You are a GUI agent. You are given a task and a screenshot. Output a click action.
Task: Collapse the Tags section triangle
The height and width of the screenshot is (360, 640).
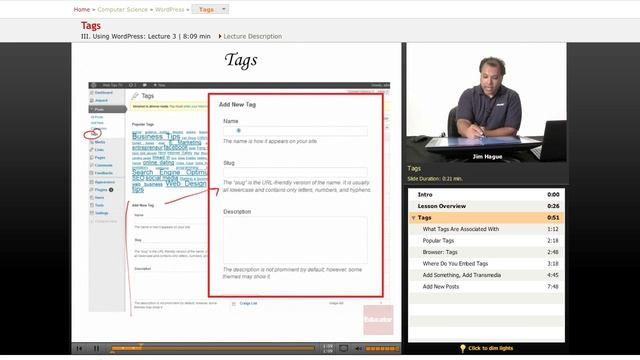(x=413, y=218)
